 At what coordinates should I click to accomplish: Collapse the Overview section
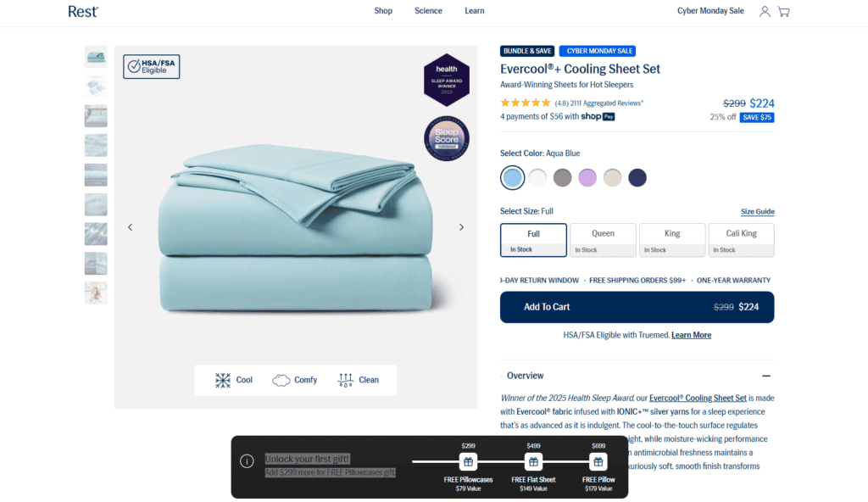766,376
